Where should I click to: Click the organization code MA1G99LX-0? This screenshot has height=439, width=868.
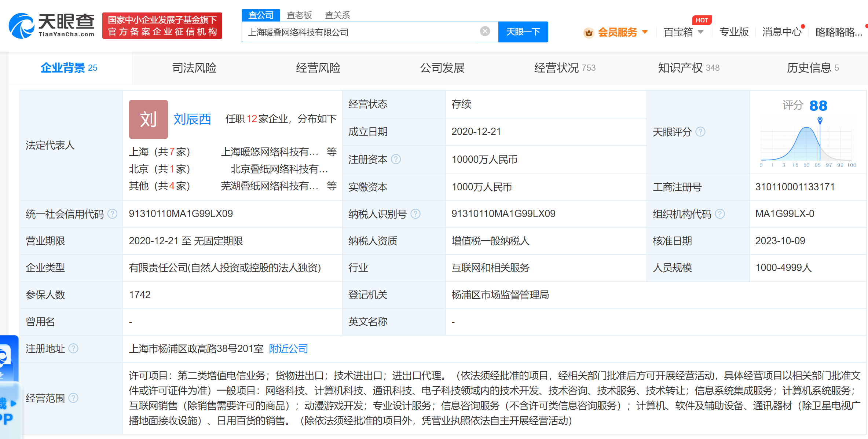point(785,214)
